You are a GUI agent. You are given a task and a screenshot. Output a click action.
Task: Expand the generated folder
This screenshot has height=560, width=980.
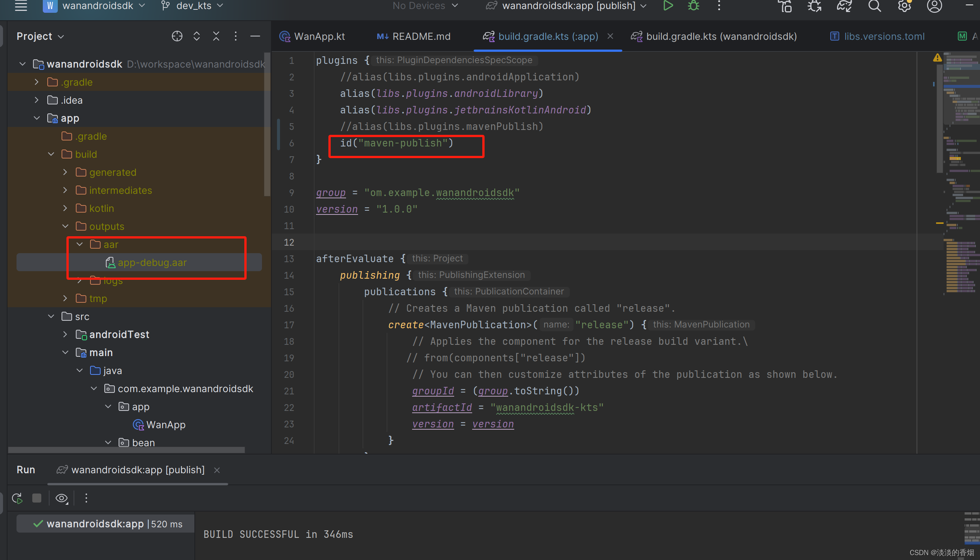(65, 172)
